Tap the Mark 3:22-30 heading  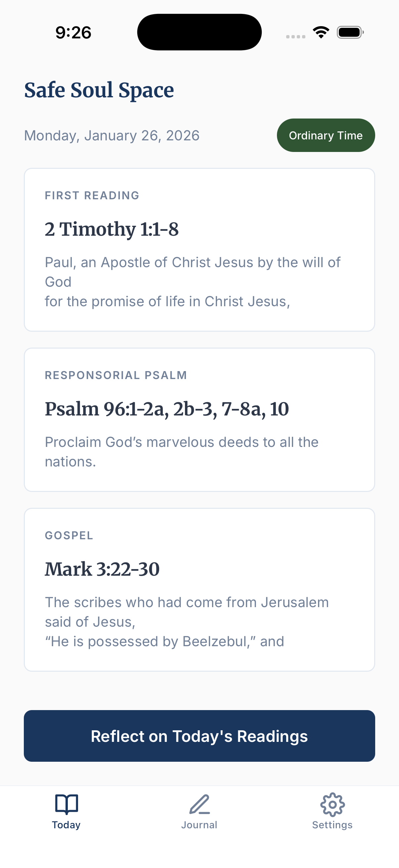102,569
